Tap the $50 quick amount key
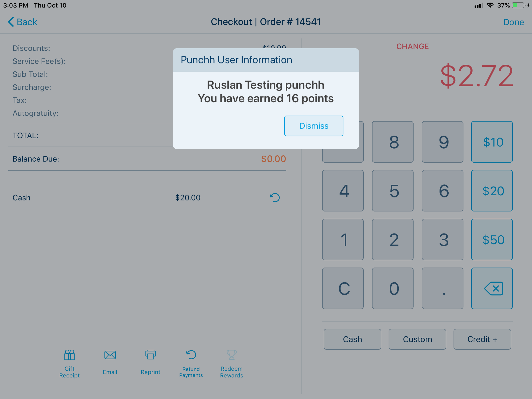Viewport: 532px width, 399px height. 492,240
